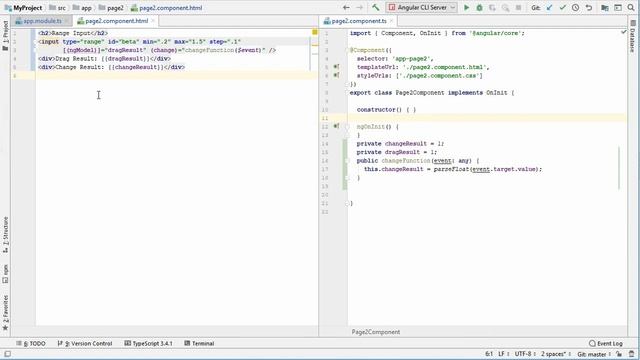
Task: Open the TODO tool window
Action: click(31, 343)
